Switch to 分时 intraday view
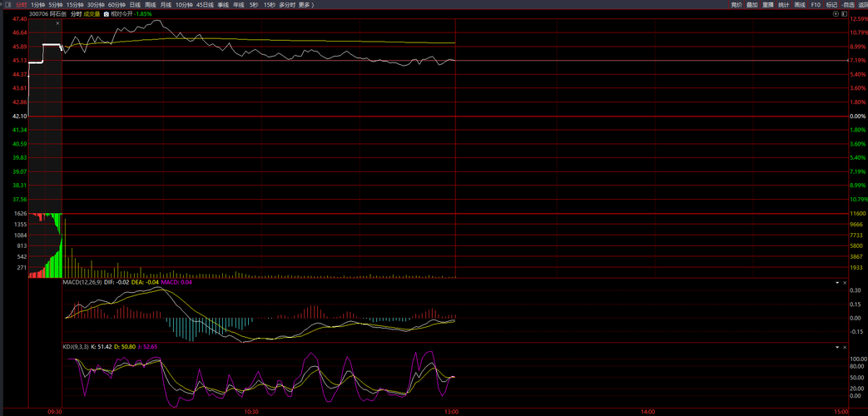The height and width of the screenshot is (416, 868). pyautogui.click(x=21, y=4)
